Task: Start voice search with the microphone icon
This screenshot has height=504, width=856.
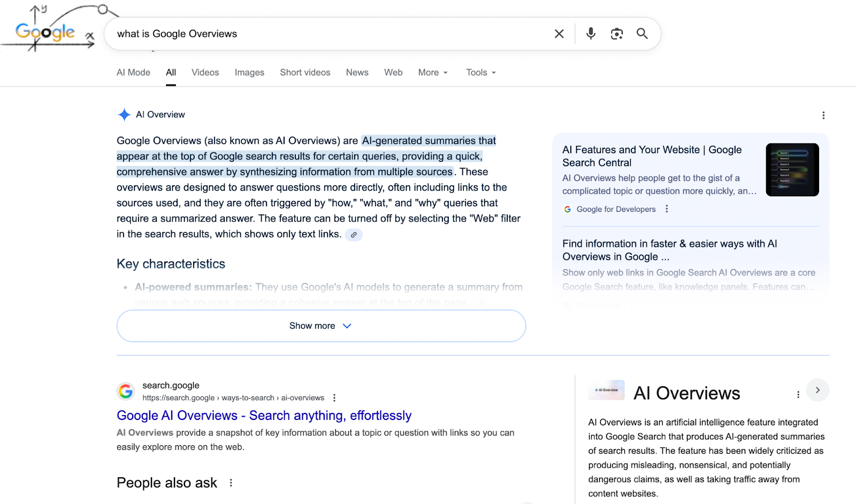Action: pyautogui.click(x=591, y=34)
